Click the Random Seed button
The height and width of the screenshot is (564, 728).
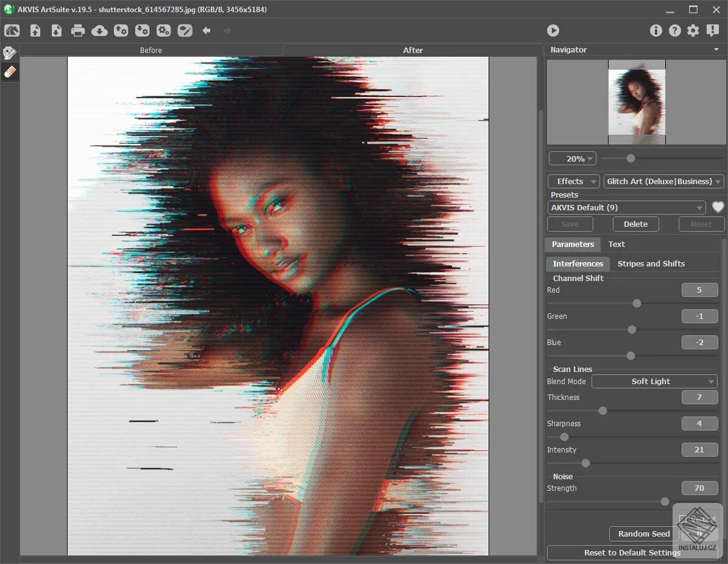(643, 534)
